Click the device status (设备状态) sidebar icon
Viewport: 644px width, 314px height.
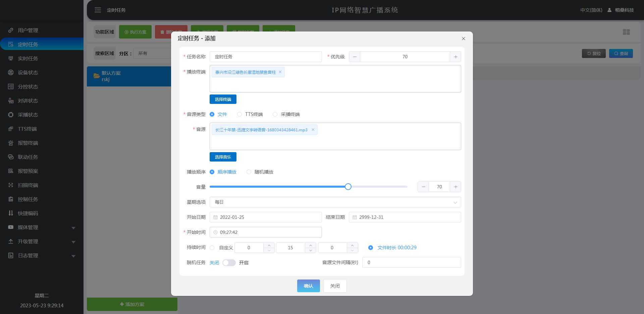11,72
